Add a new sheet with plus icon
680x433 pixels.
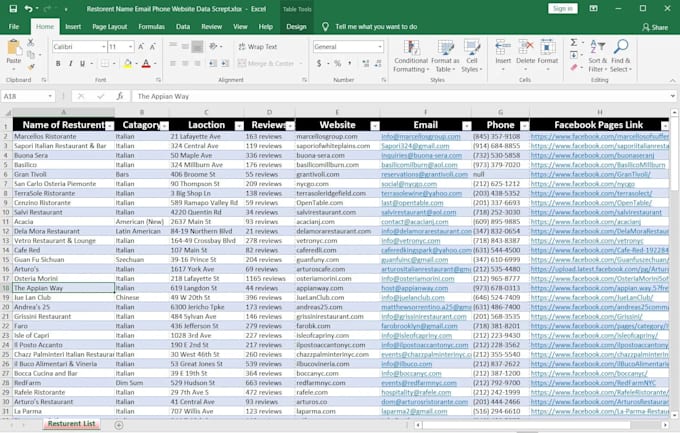pyautogui.click(x=119, y=425)
